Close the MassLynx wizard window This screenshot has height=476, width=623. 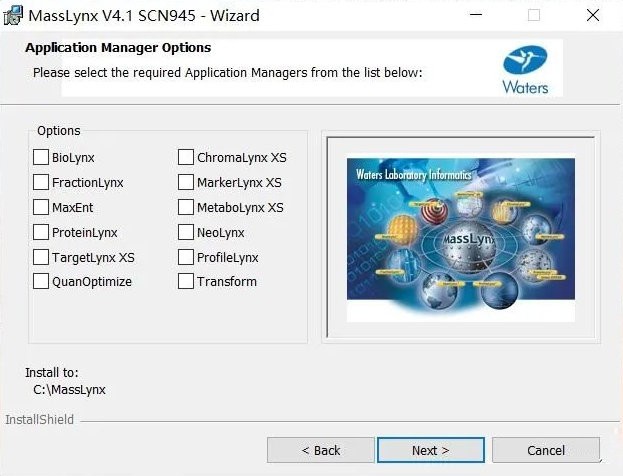tap(593, 15)
